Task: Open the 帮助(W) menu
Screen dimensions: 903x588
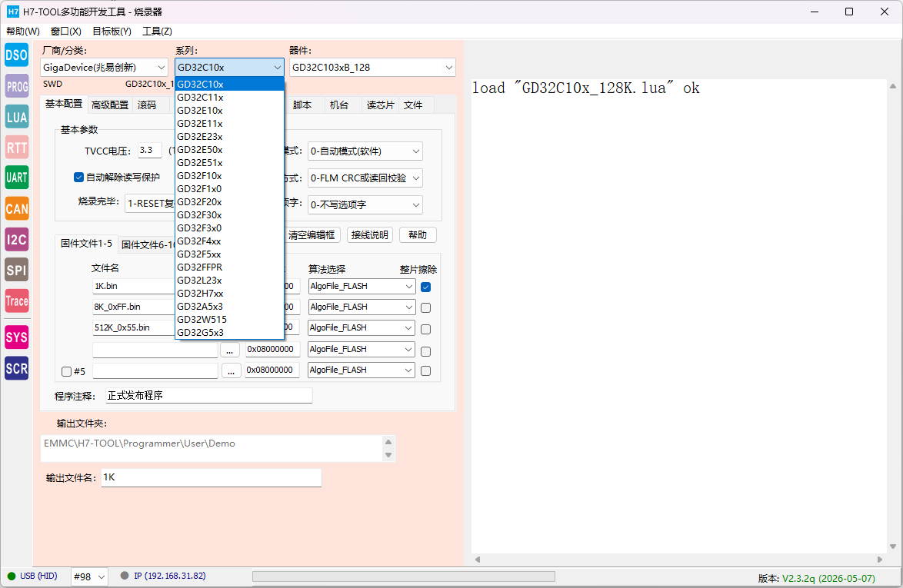Action: click(23, 31)
